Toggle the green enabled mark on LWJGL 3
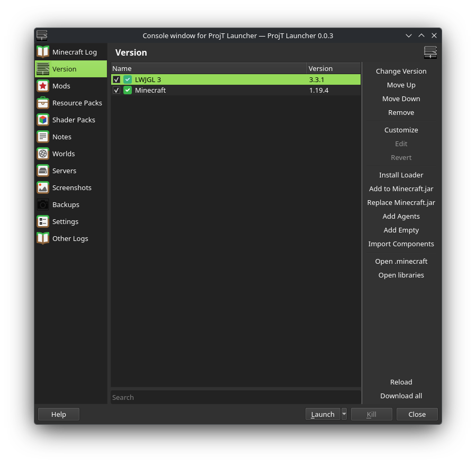Viewport: 476px width, 465px height. click(x=127, y=79)
